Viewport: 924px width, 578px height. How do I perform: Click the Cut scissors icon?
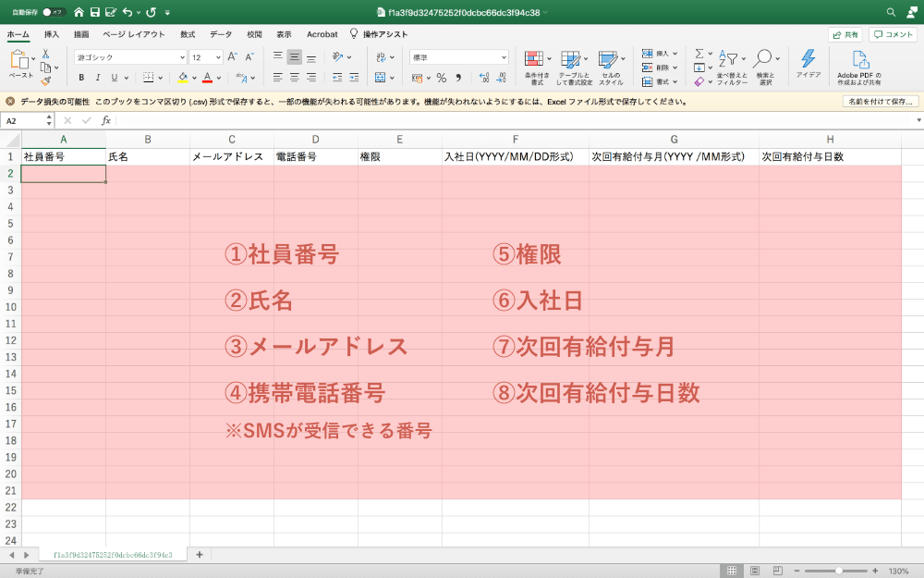point(45,54)
